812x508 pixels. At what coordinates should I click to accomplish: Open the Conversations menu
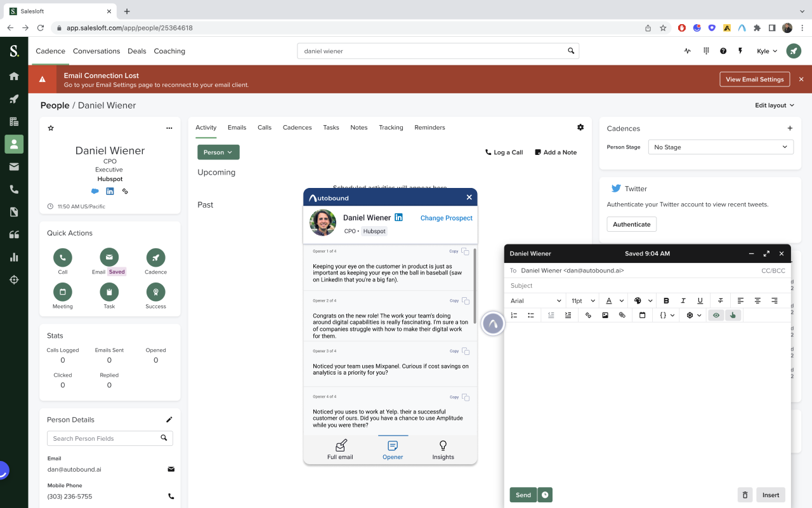[96, 51]
